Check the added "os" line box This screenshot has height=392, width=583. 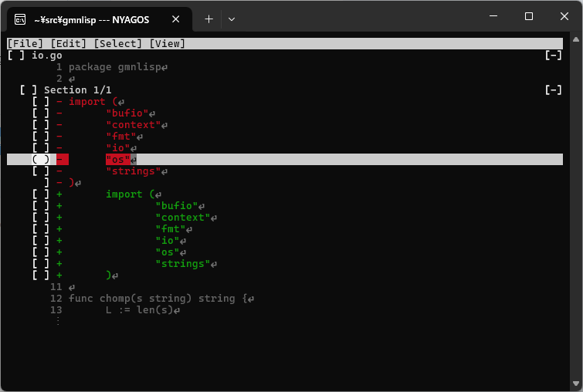click(x=40, y=252)
